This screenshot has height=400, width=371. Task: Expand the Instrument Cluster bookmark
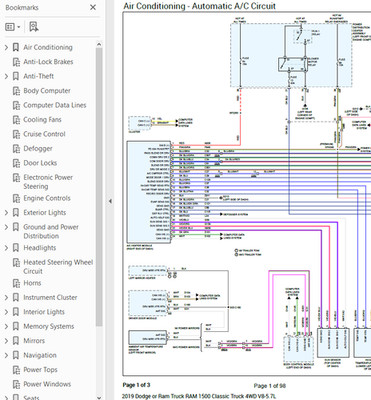click(6, 297)
